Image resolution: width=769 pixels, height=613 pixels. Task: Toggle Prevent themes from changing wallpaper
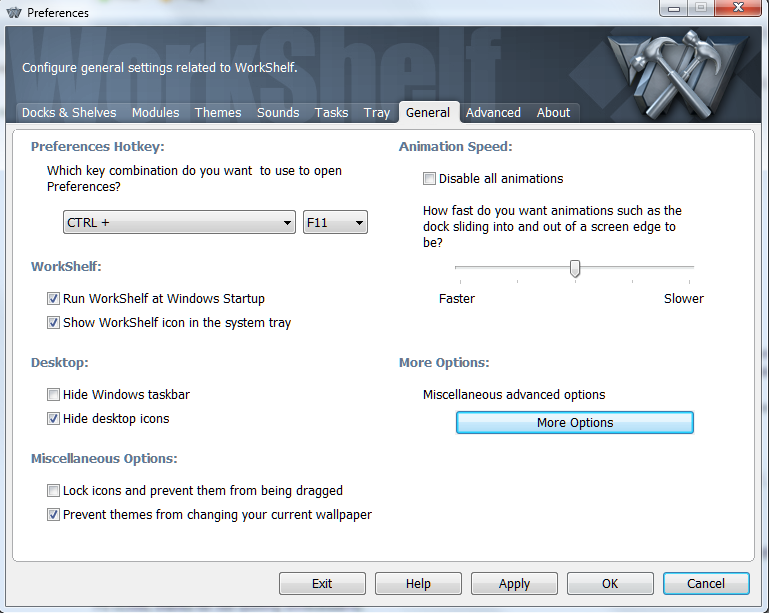point(54,515)
